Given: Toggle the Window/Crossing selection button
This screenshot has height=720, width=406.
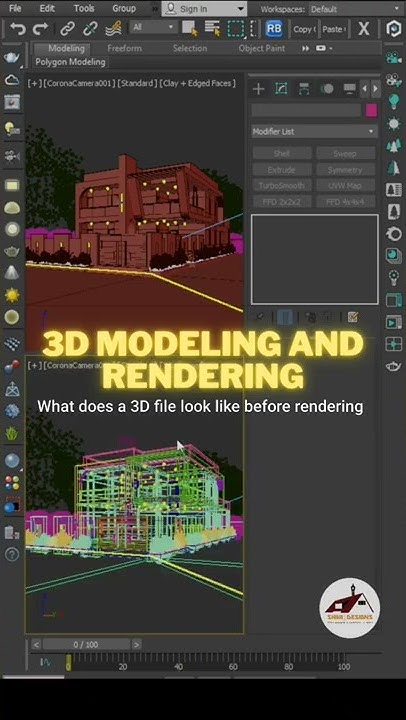Looking at the screenshot, I should pos(253,29).
